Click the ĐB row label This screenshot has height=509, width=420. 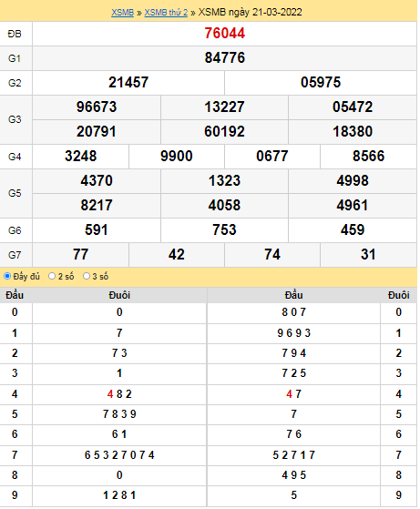(15, 34)
